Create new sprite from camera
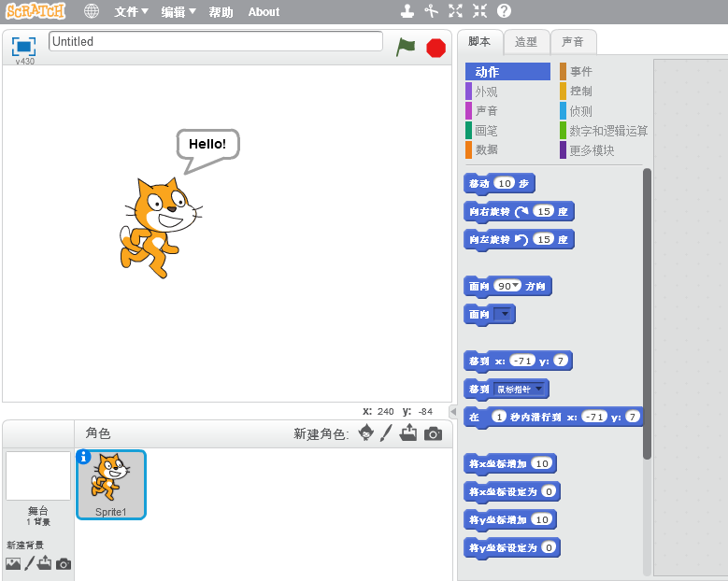 pos(433,433)
